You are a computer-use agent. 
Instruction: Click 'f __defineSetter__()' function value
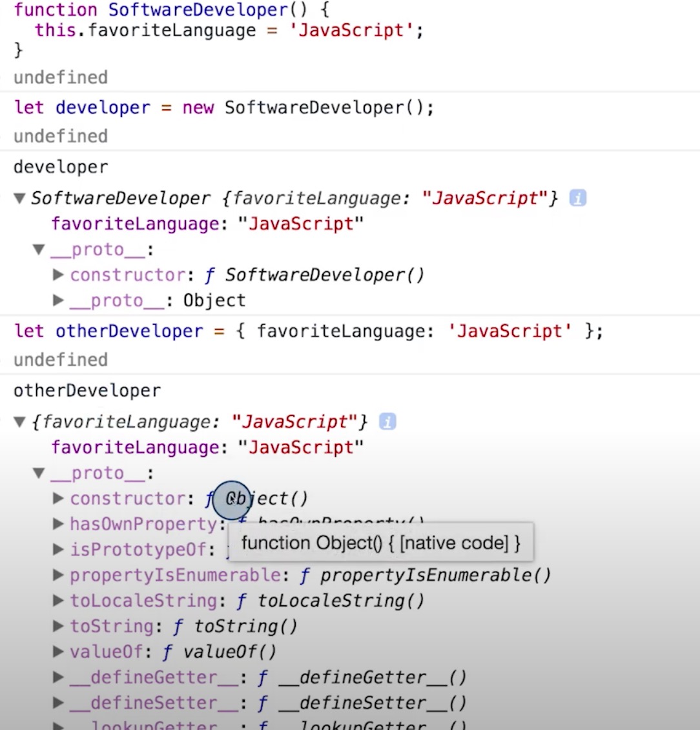point(362,703)
